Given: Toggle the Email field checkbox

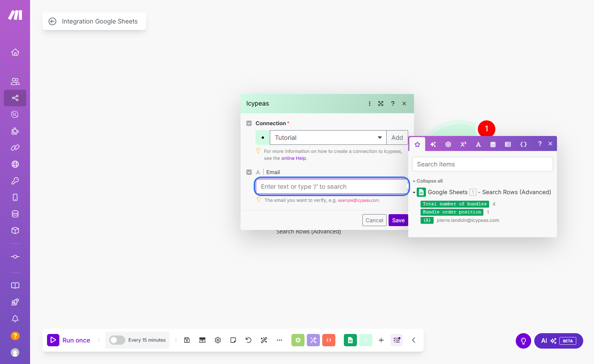Looking at the screenshot, I should point(249,172).
